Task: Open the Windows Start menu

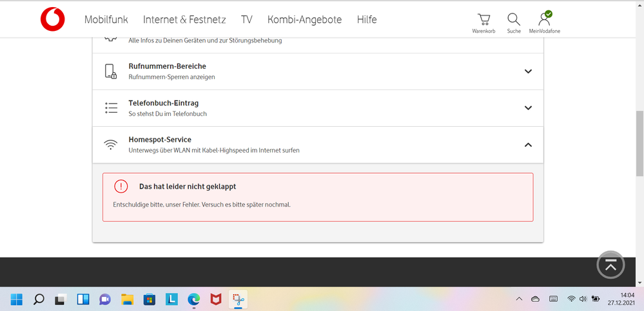Action: click(x=17, y=299)
